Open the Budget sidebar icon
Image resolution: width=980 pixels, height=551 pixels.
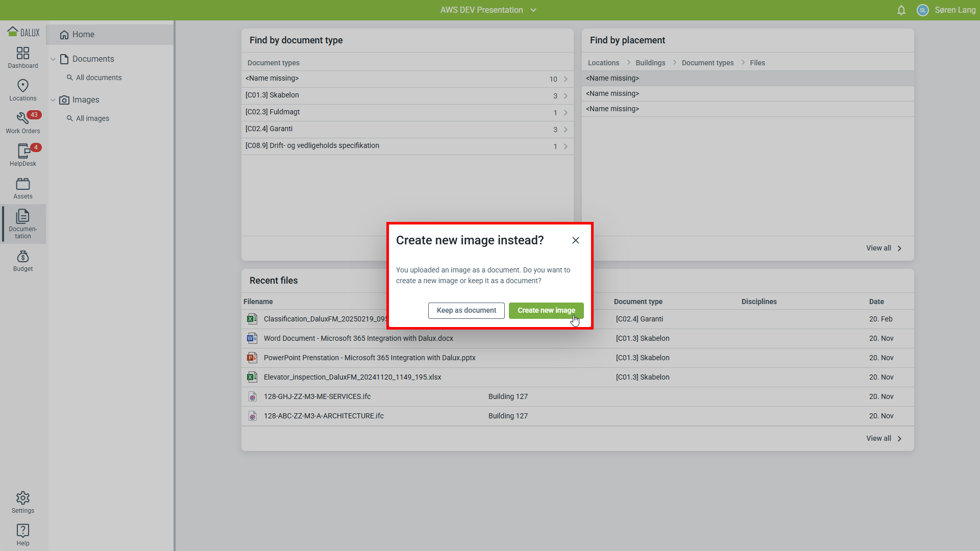pyautogui.click(x=23, y=261)
